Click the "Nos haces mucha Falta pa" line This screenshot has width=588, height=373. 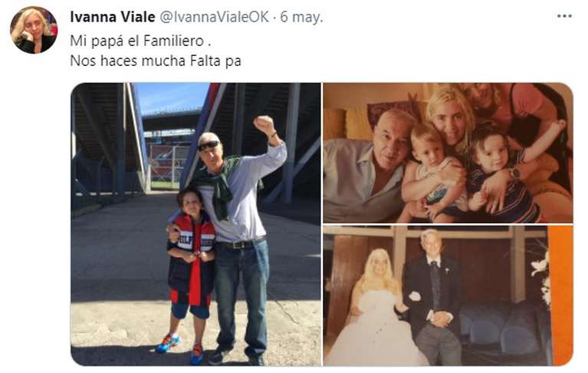click(156, 61)
